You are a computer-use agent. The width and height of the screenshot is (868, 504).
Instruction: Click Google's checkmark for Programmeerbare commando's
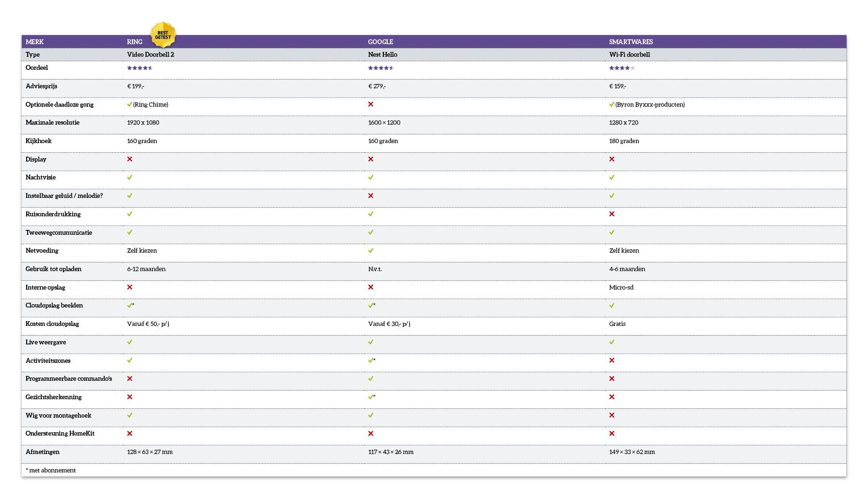point(371,378)
